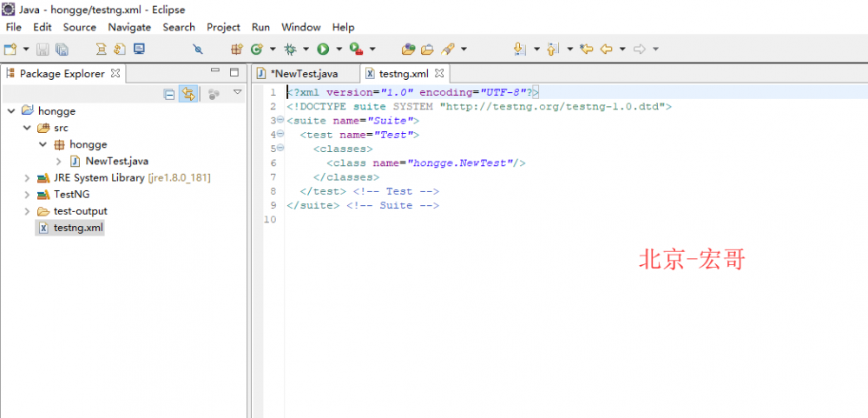Click the Forward navigation arrow icon
The image size is (868, 418).
[640, 50]
